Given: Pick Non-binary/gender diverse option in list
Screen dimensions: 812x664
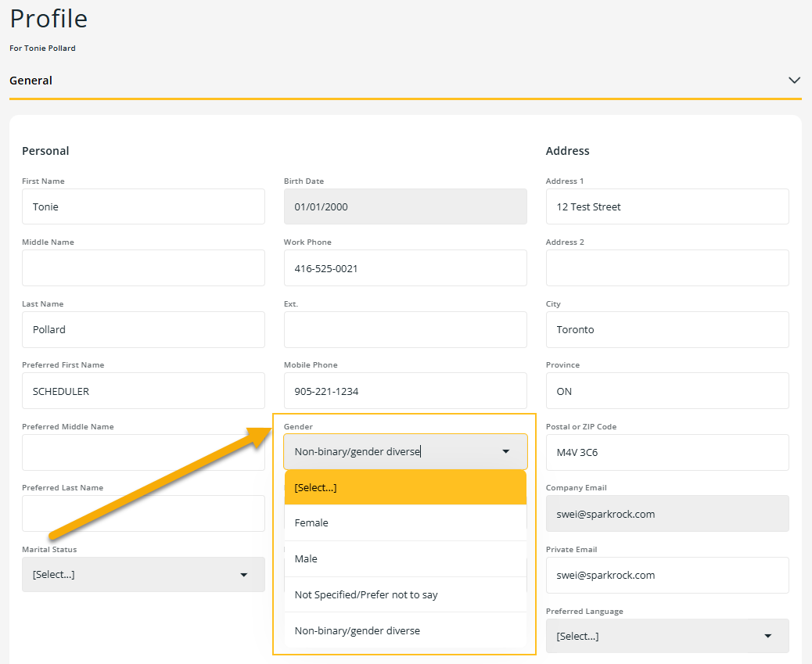Looking at the screenshot, I should tap(405, 630).
